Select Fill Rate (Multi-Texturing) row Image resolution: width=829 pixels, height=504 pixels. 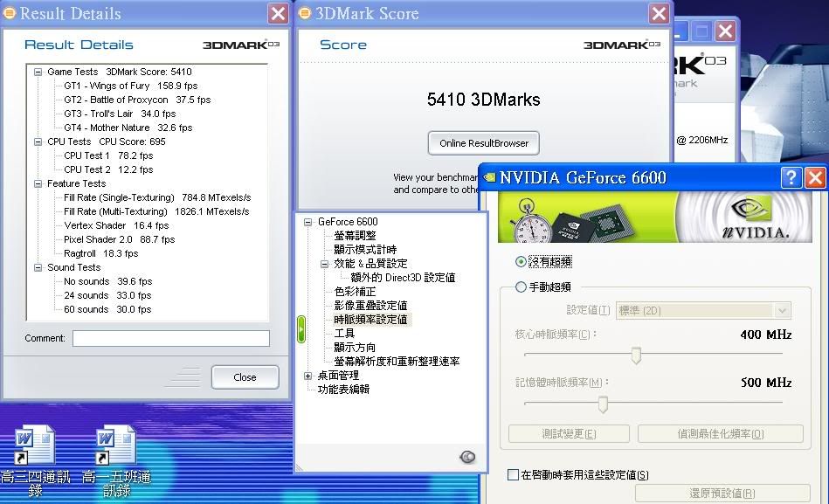(156, 211)
